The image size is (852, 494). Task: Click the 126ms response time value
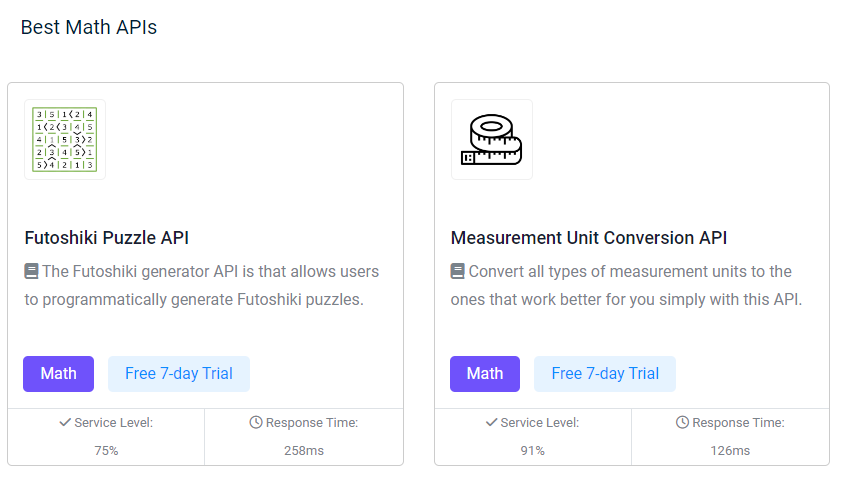click(x=730, y=451)
